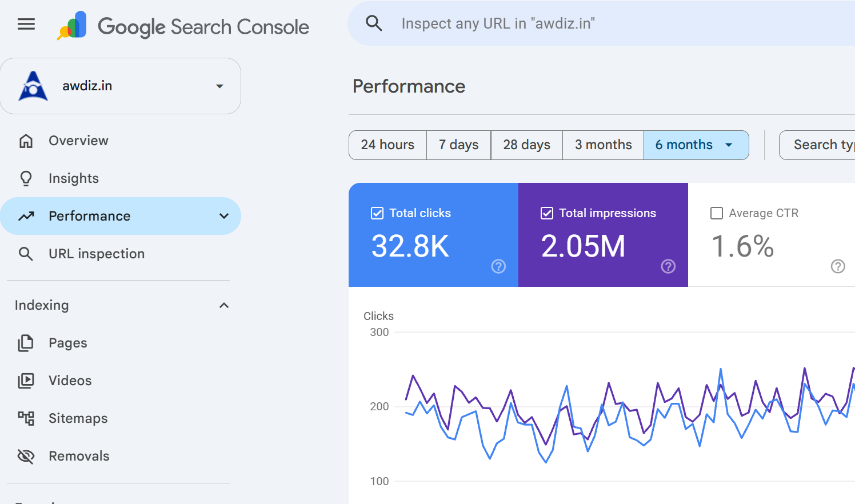
Task: Click the Pages document icon
Action: 26,343
